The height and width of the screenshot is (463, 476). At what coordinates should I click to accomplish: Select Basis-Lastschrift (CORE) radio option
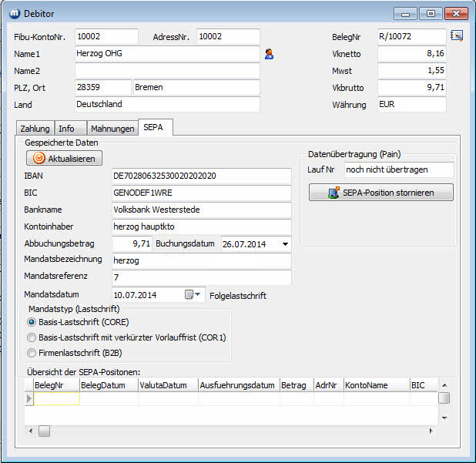(32, 322)
